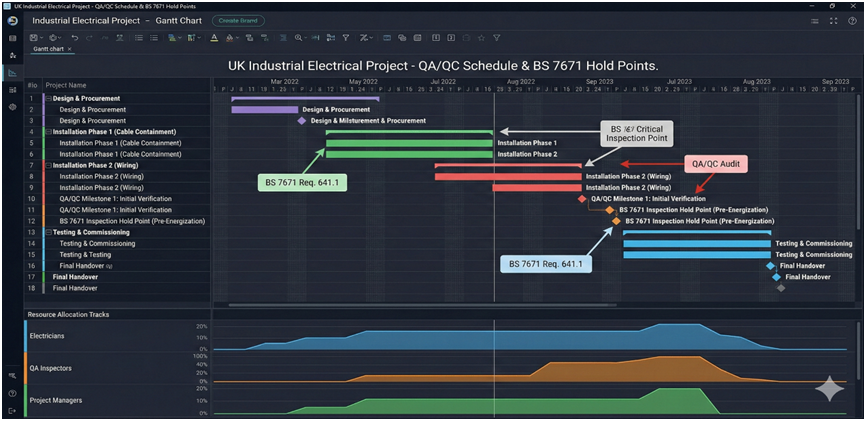Close the Gantt chart tab
Image resolution: width=866 pixels, height=421 pixels.
[x=70, y=49]
